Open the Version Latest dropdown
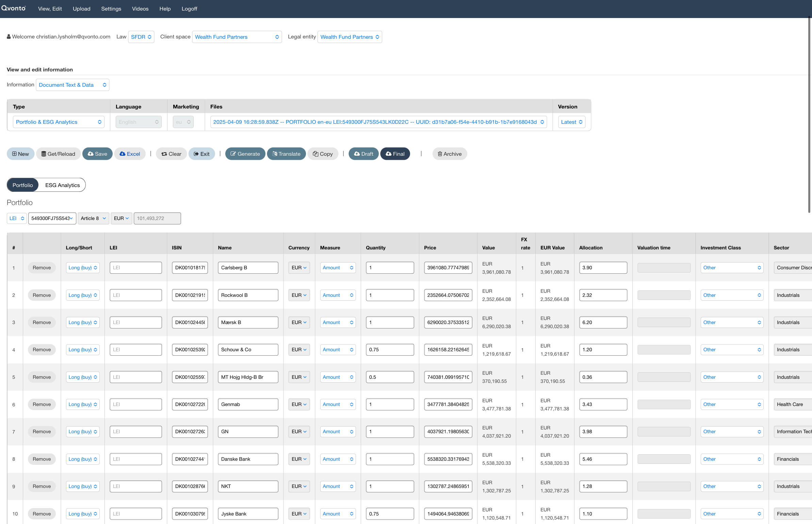Viewport: 812px width, 524px height. tap(572, 122)
